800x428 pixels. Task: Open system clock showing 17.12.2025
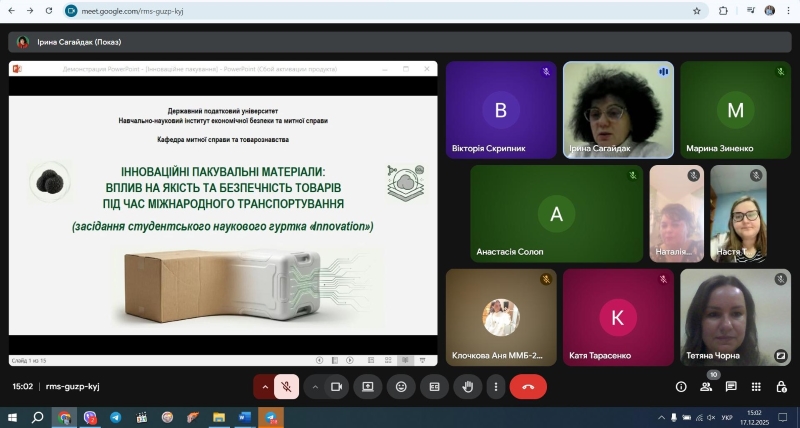(x=755, y=418)
